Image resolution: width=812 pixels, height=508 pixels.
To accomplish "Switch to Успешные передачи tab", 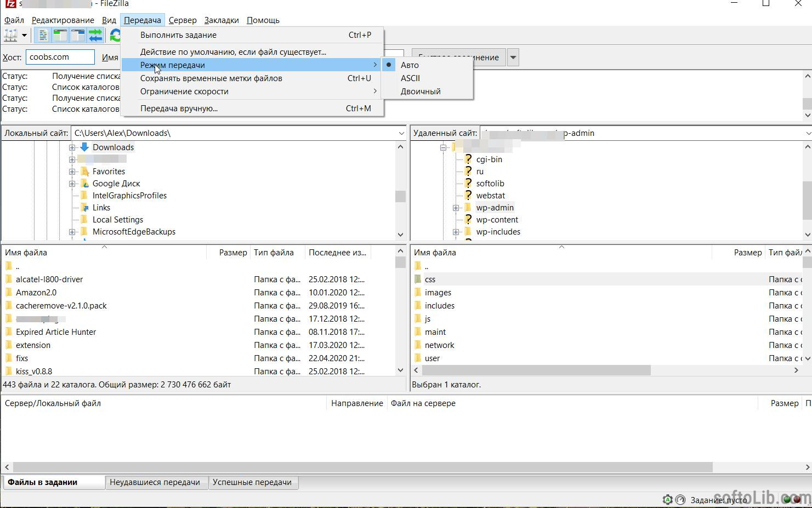I will click(252, 482).
